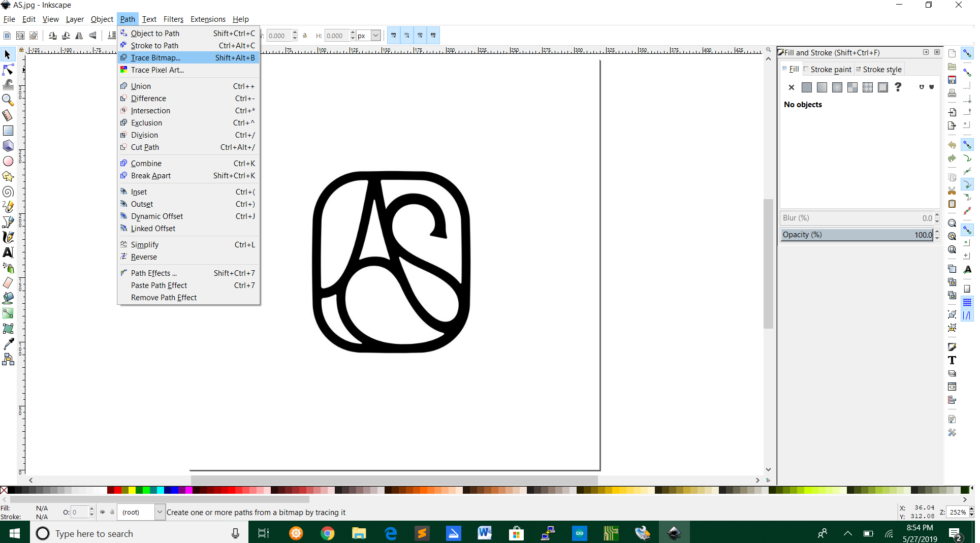Set fill to No paint X
The width and height of the screenshot is (980, 543).
pos(791,87)
